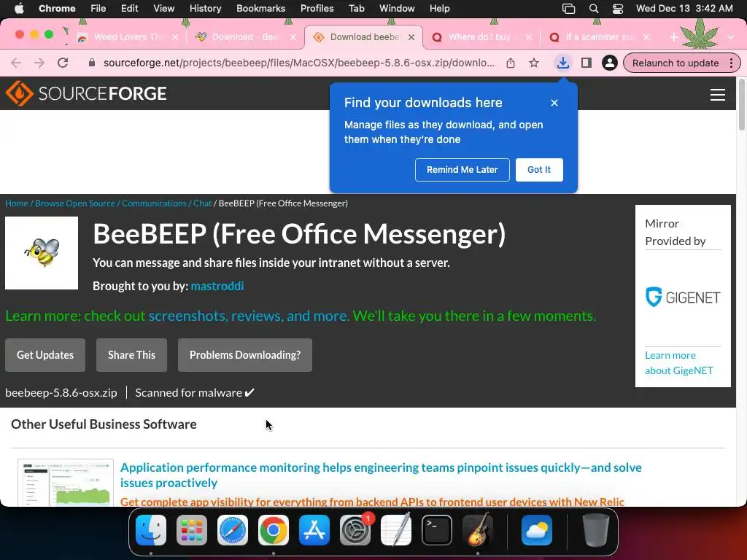747x560 pixels.
Task: Expand Chrome tab search chevron
Action: coord(731,37)
